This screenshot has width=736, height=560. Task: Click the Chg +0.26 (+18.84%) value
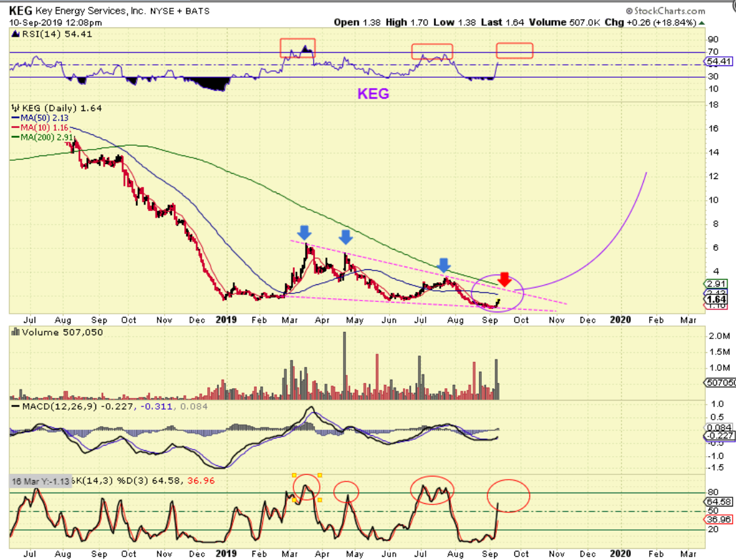coord(650,22)
